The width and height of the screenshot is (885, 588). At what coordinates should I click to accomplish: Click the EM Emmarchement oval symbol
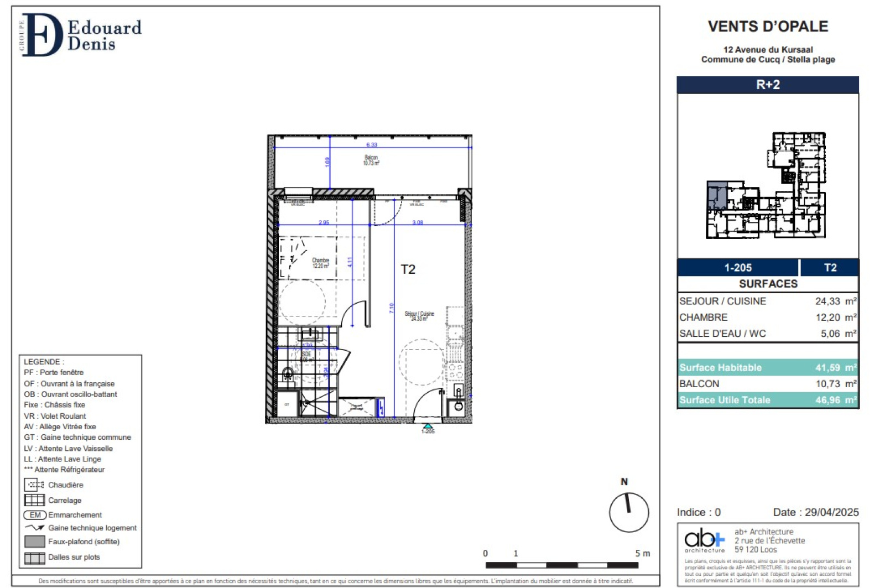35,515
